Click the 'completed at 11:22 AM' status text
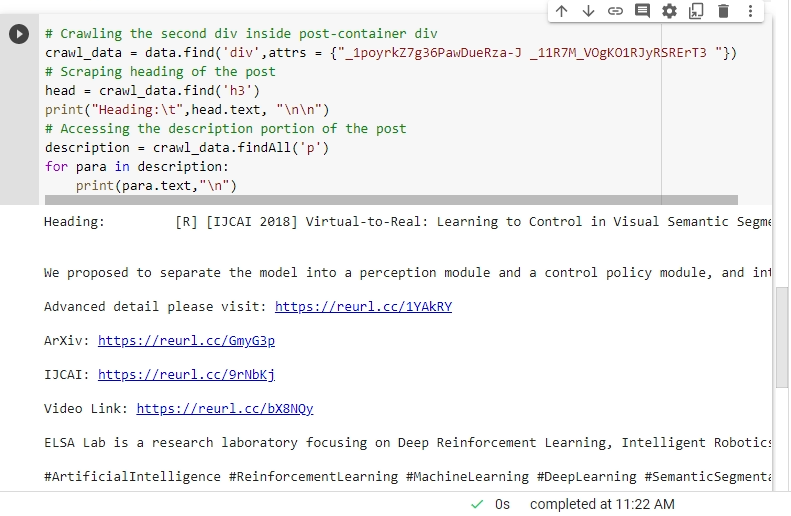The image size is (791, 516). [602, 504]
